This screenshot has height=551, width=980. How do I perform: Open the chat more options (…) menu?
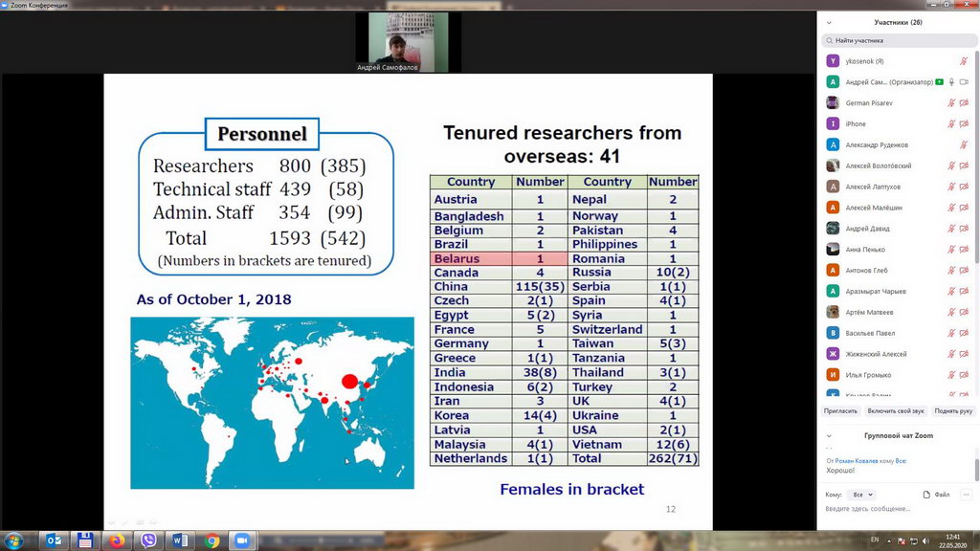click(x=967, y=495)
